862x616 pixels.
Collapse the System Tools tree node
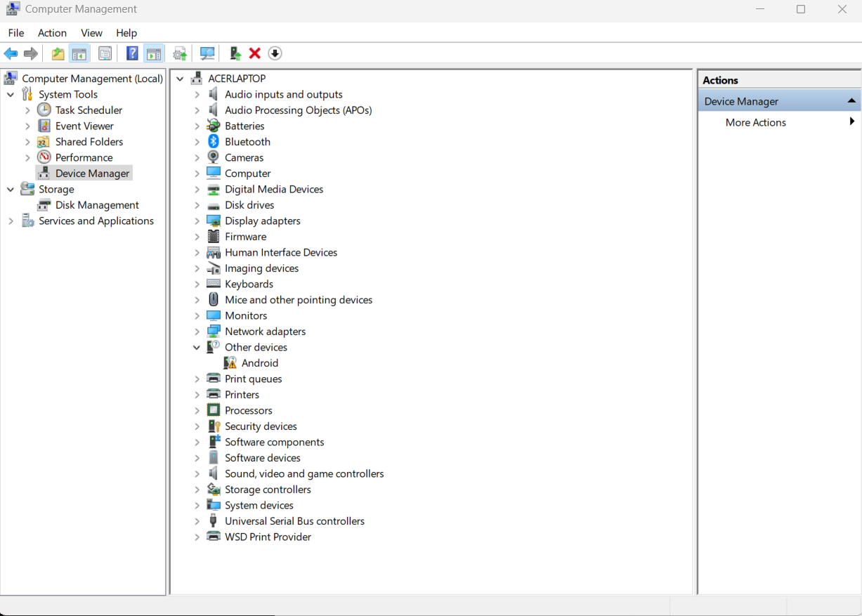click(x=11, y=95)
